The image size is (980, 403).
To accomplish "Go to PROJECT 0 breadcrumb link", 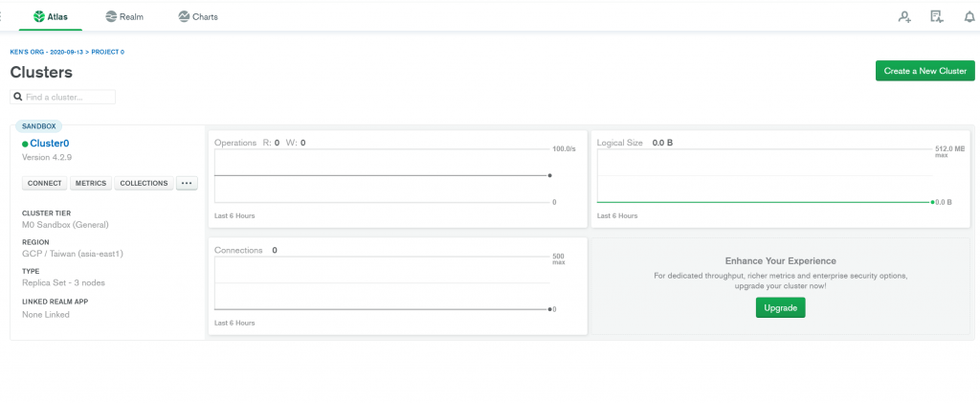I will 107,52.
